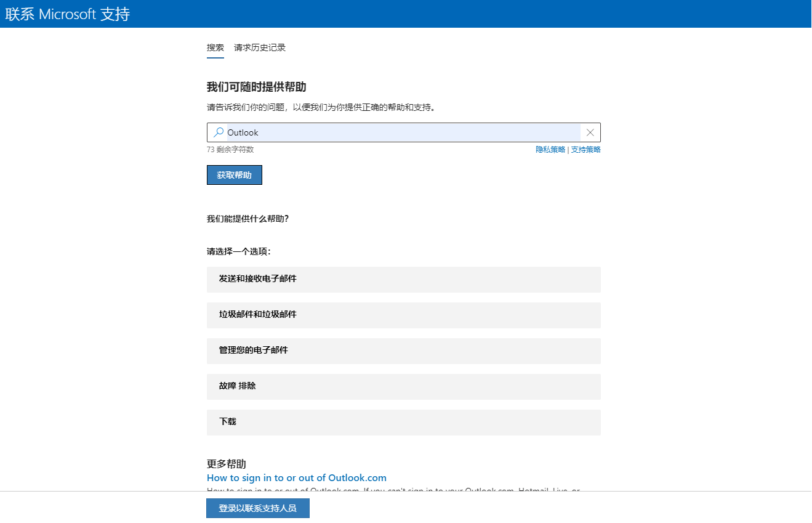Select the 发送和接收电子邮件 option
Screen dimensions: 812x523
[x=404, y=279]
